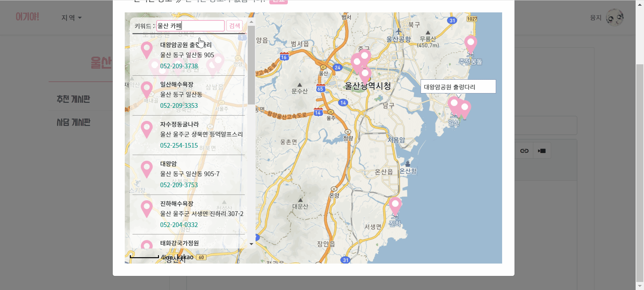Click scroll-down arrow of results list
The image size is (644, 290).
pyautogui.click(x=251, y=244)
